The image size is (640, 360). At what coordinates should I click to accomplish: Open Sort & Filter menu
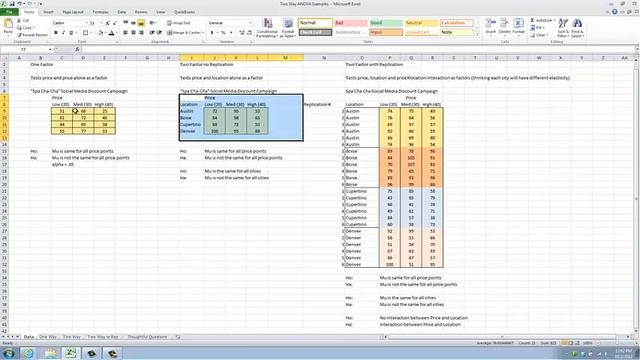click(x=563, y=28)
